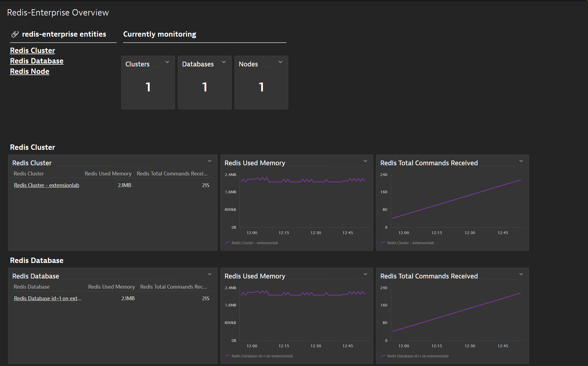Viewport: 588px width, 366px height.
Task: Open the Nodes tile dropdown
Action: tap(280, 62)
